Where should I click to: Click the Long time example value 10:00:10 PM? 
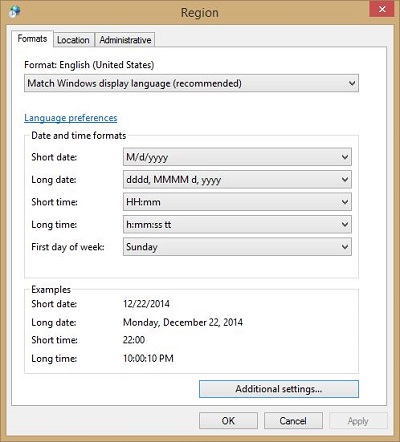(148, 358)
